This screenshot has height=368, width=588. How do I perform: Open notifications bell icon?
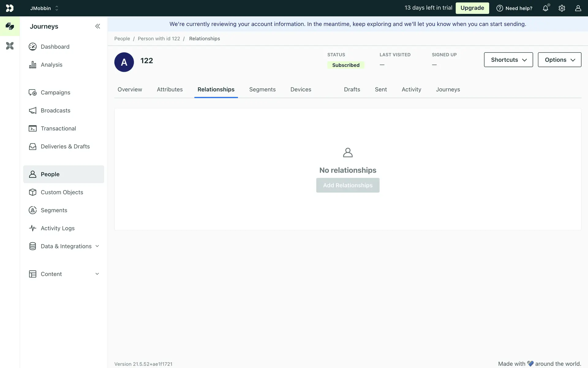pos(545,8)
